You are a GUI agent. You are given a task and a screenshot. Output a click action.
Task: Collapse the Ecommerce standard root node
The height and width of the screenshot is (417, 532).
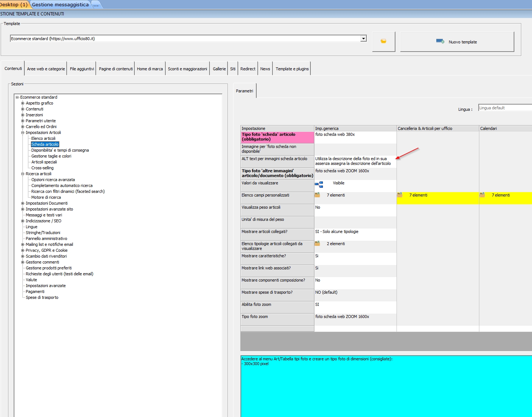click(x=17, y=97)
